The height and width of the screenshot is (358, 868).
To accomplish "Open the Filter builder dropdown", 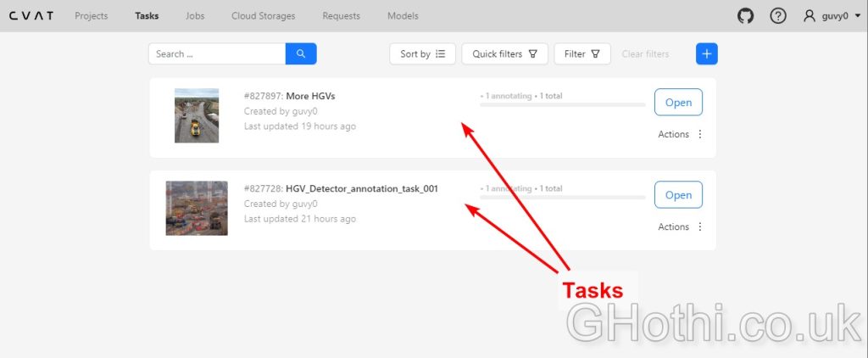I will 582,54.
